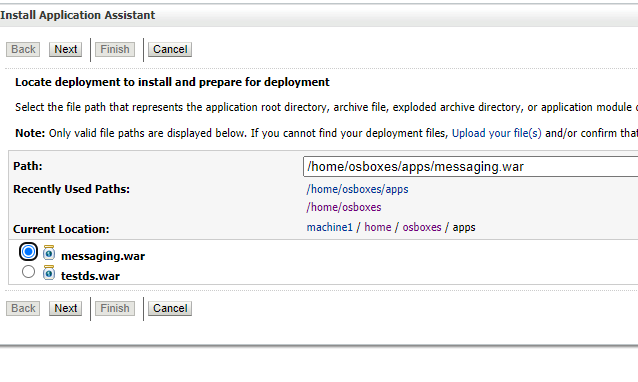Screen dimensions: 638x382
Task: Click the Install Application Assistant title
Action: pos(77,15)
